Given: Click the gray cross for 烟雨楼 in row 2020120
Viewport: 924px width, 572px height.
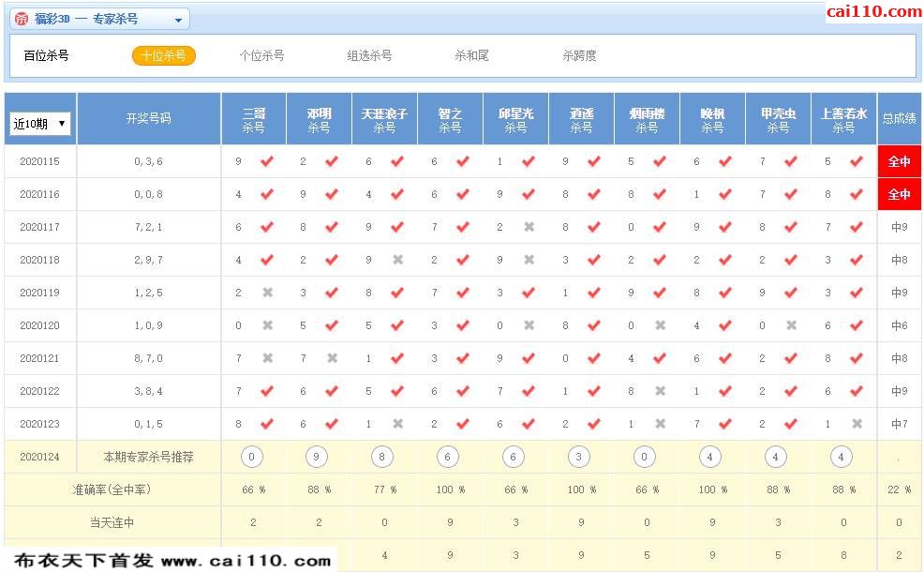Looking at the screenshot, I should coord(661,325).
